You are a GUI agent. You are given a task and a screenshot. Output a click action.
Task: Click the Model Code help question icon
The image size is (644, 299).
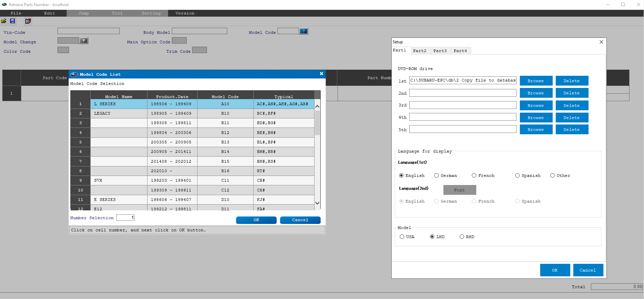[x=304, y=31]
